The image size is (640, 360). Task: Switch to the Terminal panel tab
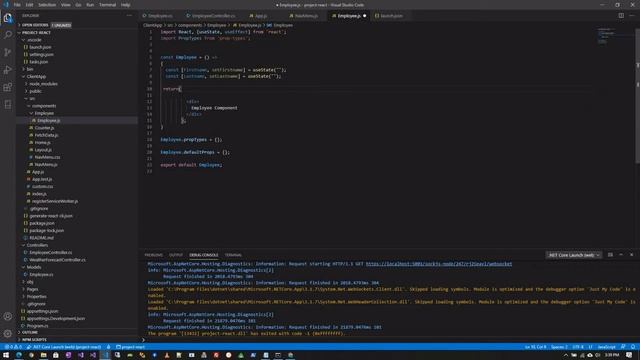(233, 255)
